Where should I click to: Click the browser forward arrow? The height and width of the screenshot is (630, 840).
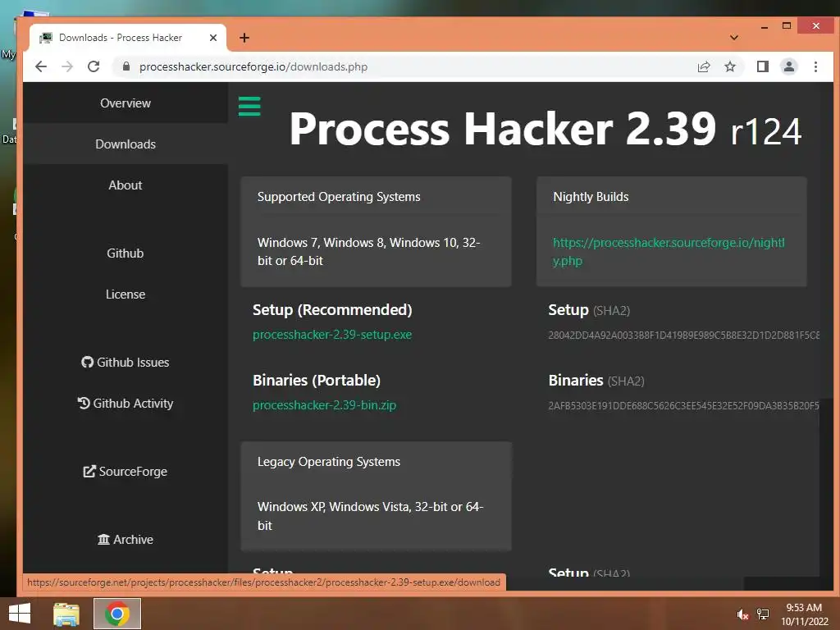[x=67, y=66]
